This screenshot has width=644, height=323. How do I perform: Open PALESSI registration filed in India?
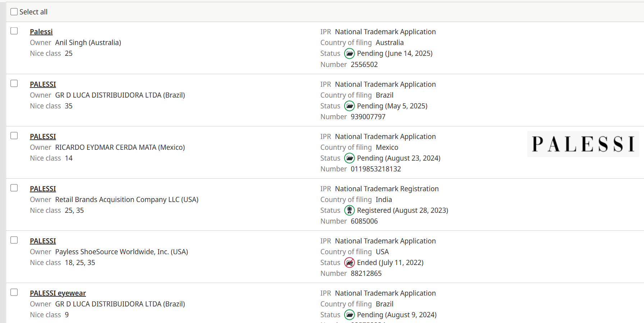click(x=43, y=189)
